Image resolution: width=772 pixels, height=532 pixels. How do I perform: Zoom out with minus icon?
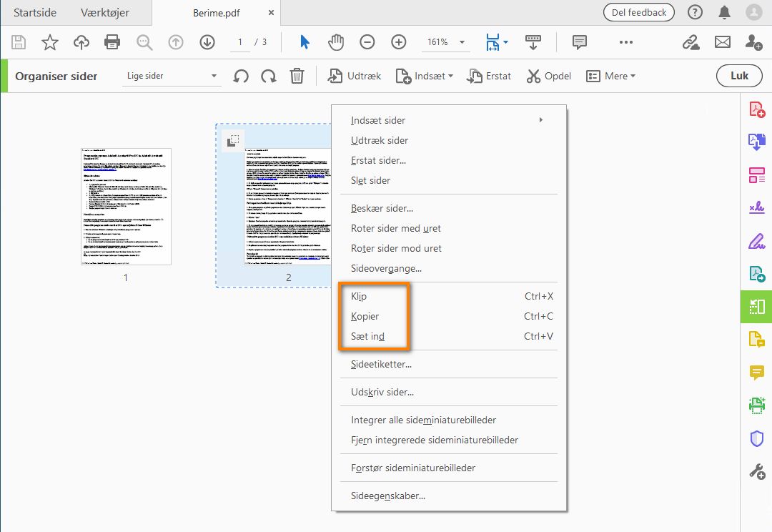pos(367,42)
